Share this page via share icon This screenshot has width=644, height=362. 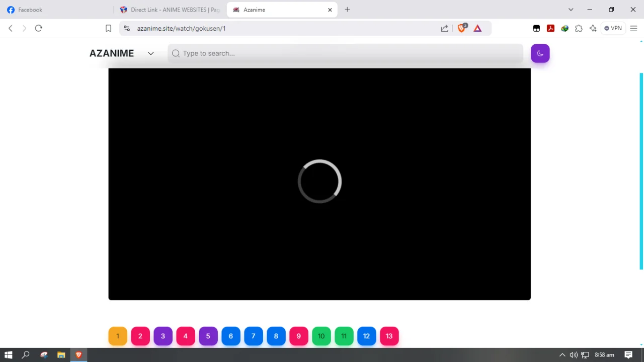(x=444, y=28)
